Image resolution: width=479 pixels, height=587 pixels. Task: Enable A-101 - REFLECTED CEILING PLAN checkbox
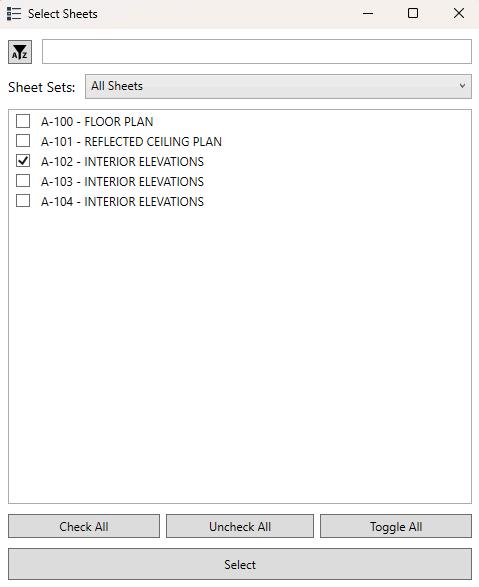[23, 141]
